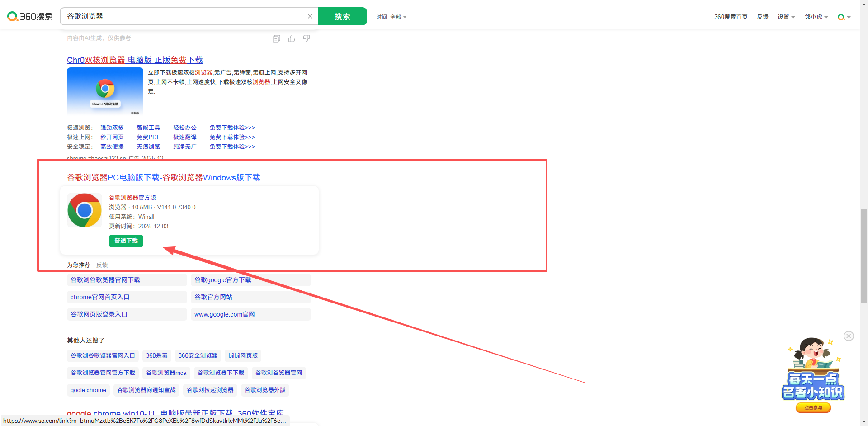This screenshot has height=426, width=868.
Task: Click the thumbs down icon
Action: [x=307, y=39]
